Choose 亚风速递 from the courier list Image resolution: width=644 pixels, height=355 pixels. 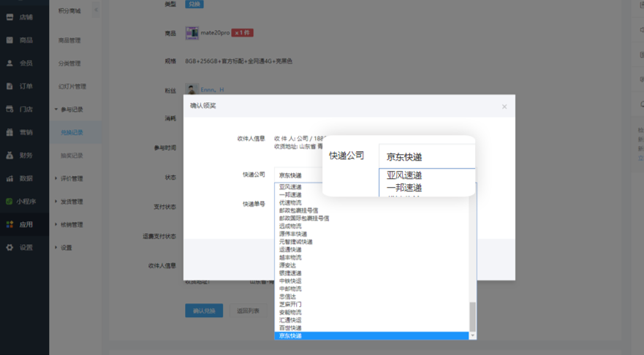[x=371, y=187]
